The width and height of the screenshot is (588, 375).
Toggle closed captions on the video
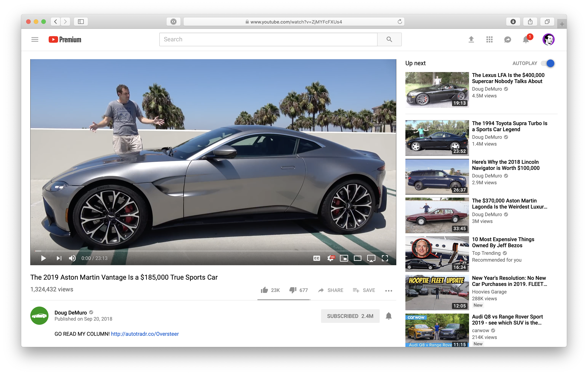coord(317,258)
